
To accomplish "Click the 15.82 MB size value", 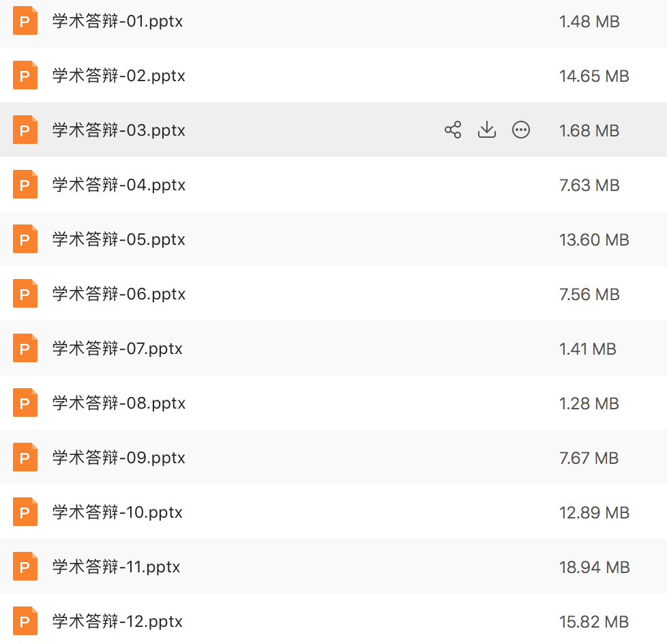I will tap(594, 622).
